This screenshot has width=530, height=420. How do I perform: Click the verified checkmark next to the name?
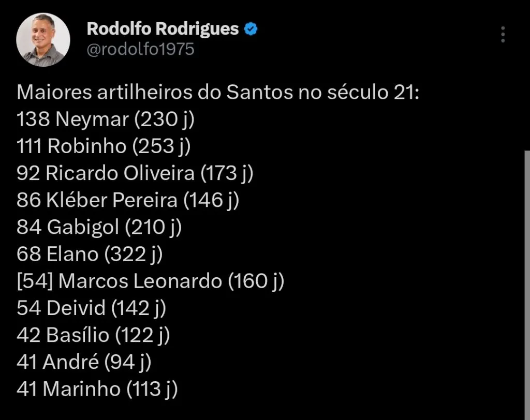pos(251,29)
